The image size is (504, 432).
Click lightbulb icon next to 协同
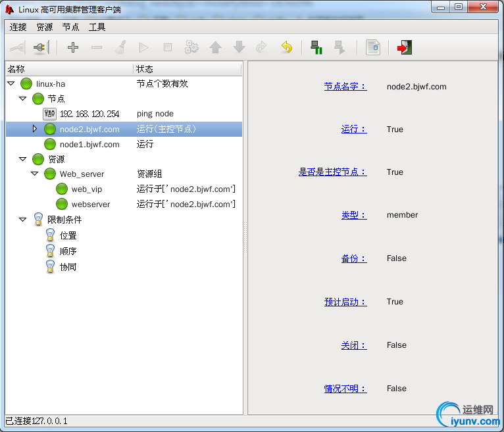pyautogui.click(x=50, y=266)
